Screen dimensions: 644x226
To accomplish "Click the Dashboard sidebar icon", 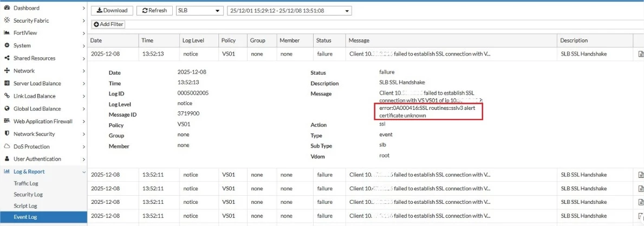I will click(6, 8).
